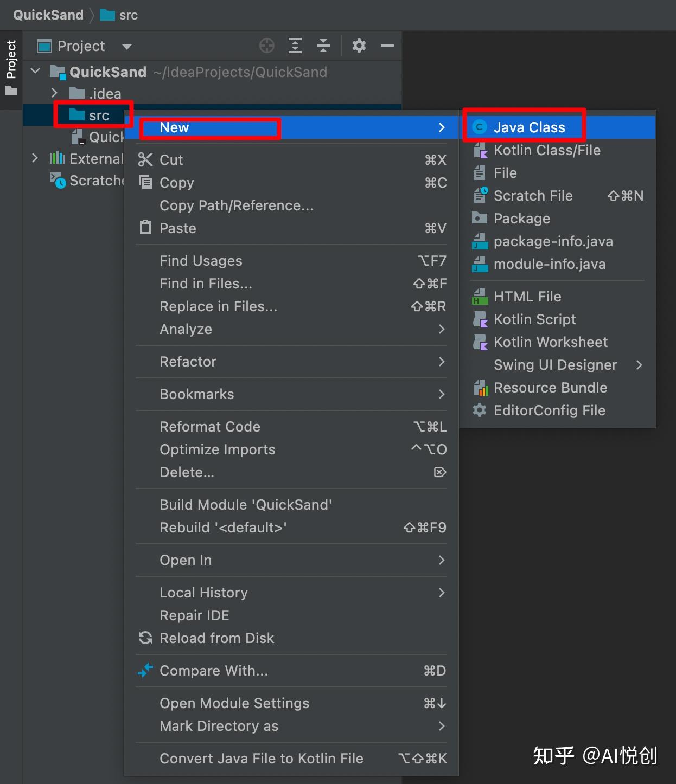Click the Reload from Disk refresh icon
676x784 pixels.
(x=145, y=638)
